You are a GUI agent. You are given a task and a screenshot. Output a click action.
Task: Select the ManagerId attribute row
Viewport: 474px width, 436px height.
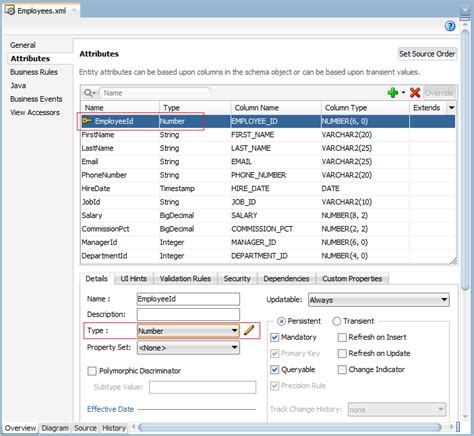click(268, 242)
